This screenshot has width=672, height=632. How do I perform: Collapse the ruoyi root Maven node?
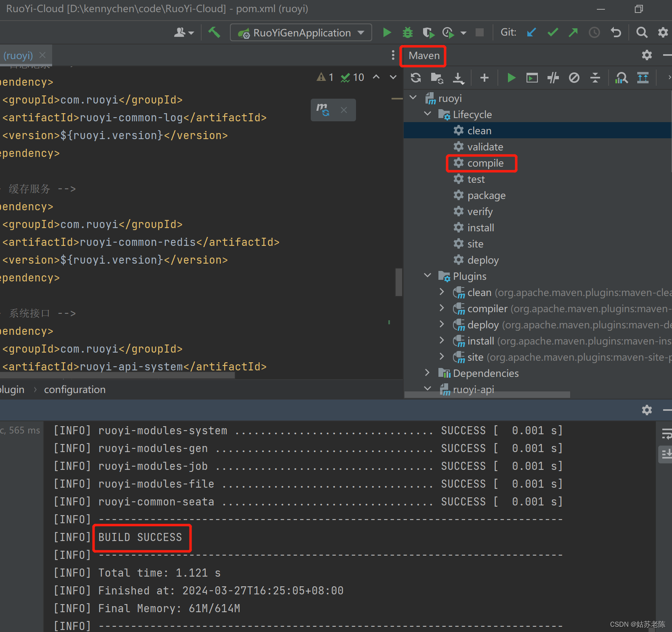coord(413,97)
